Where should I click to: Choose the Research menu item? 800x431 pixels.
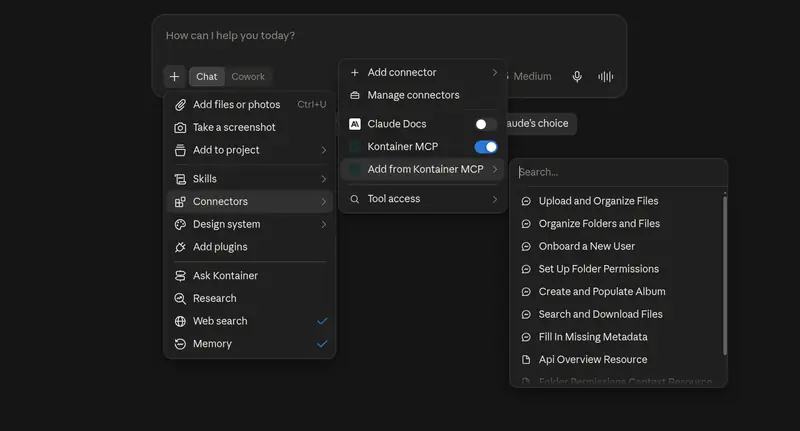[x=249, y=298]
